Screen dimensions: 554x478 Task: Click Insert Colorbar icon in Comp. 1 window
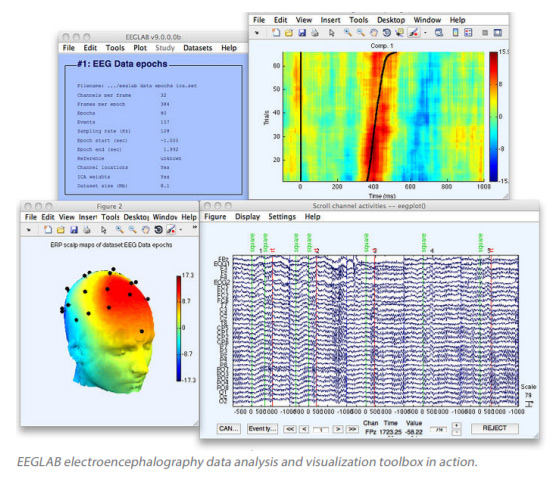click(456, 33)
